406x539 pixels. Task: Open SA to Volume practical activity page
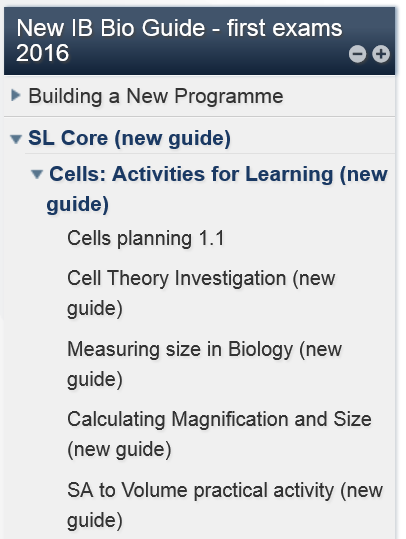[x=225, y=505]
